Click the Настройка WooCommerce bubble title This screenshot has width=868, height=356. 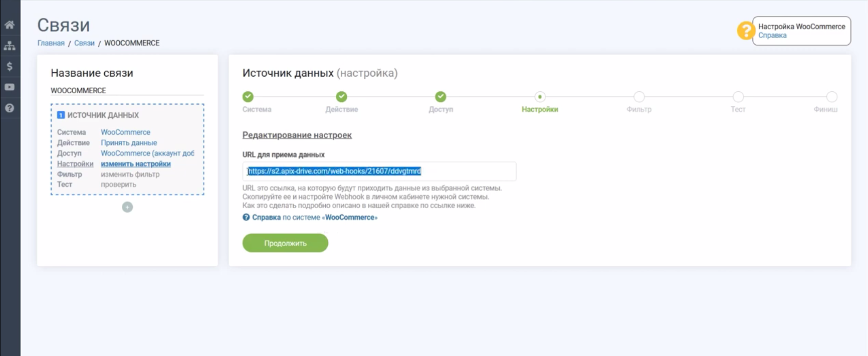click(x=801, y=27)
